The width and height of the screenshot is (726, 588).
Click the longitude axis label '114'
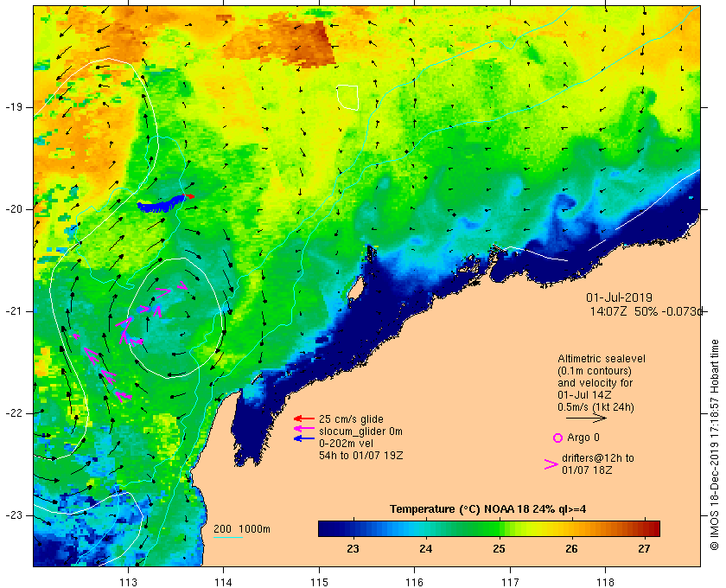pos(223,583)
